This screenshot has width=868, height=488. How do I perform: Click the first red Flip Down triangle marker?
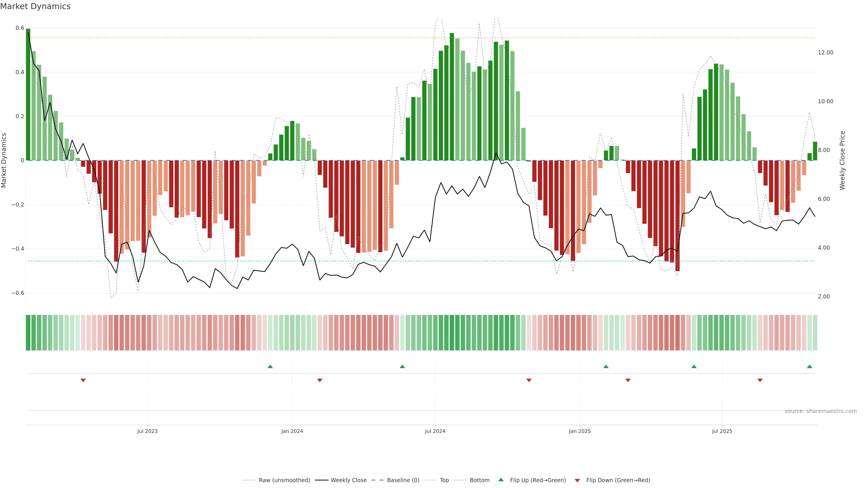pos(83,380)
